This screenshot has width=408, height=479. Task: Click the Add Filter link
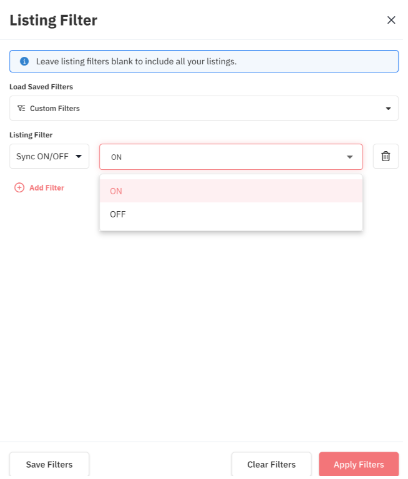47,190
